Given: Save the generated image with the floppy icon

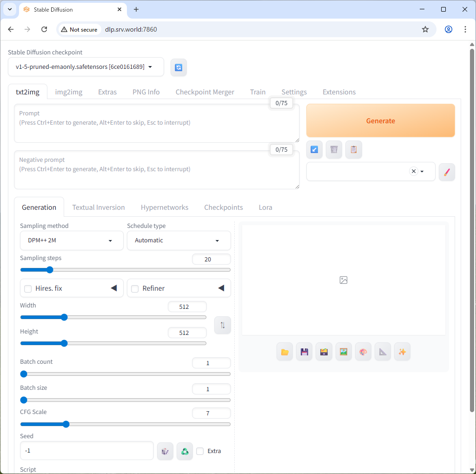Looking at the screenshot, I should click(x=304, y=352).
